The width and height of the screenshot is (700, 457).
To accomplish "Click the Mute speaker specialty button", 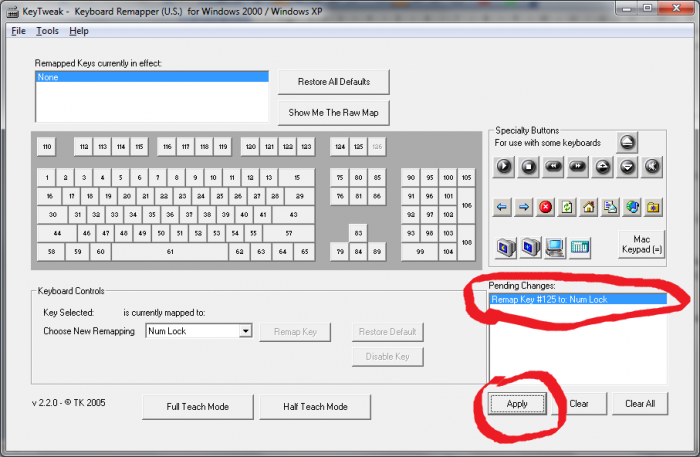I will click(x=653, y=166).
